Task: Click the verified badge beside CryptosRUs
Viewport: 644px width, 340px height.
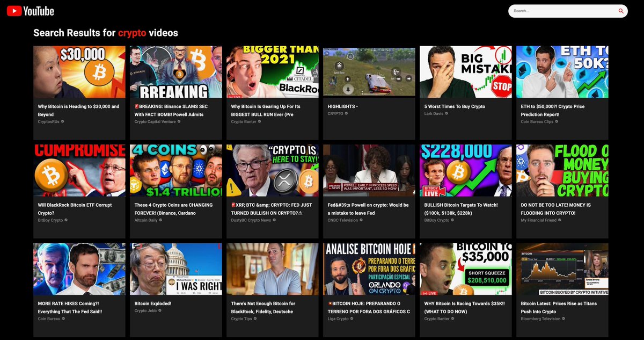Action: (x=63, y=122)
